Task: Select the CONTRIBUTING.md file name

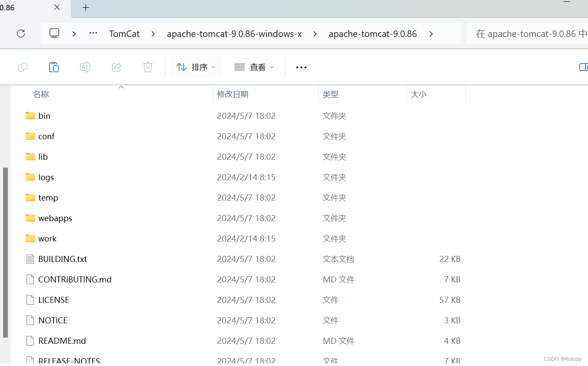Action: 75,279
